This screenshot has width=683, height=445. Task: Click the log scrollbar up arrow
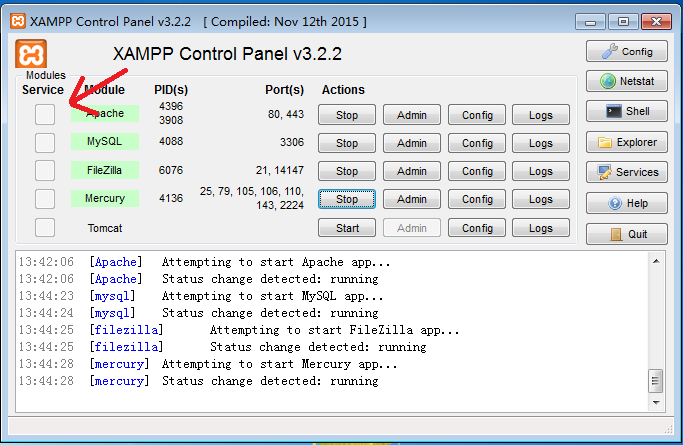[x=656, y=261]
